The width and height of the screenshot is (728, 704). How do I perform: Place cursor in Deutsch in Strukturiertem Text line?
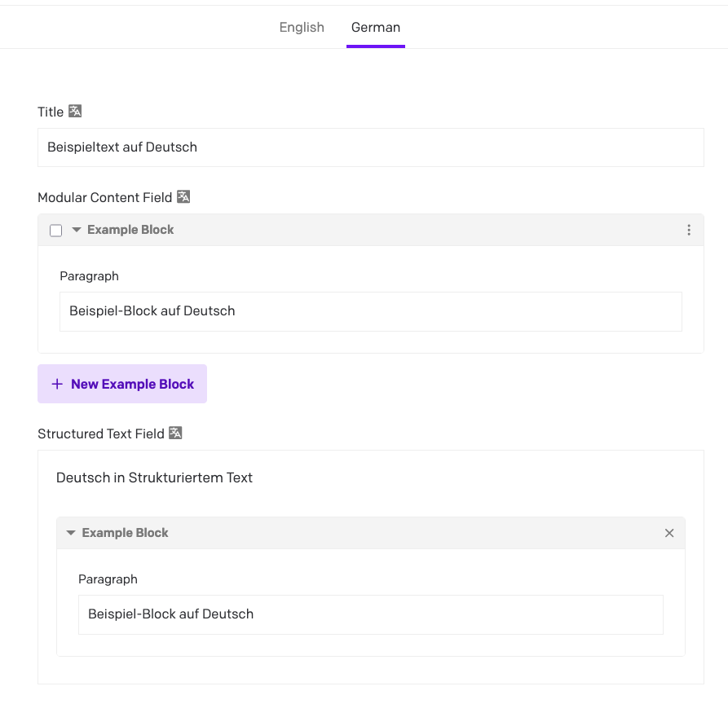click(x=154, y=477)
